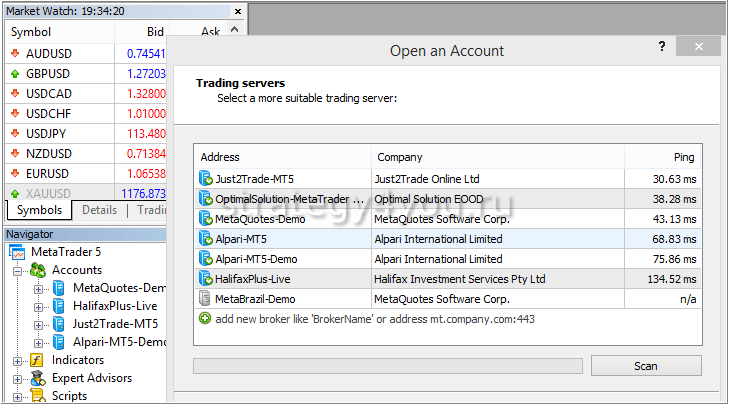Click the HalifaxPlus-Live server icon in list

click(206, 279)
